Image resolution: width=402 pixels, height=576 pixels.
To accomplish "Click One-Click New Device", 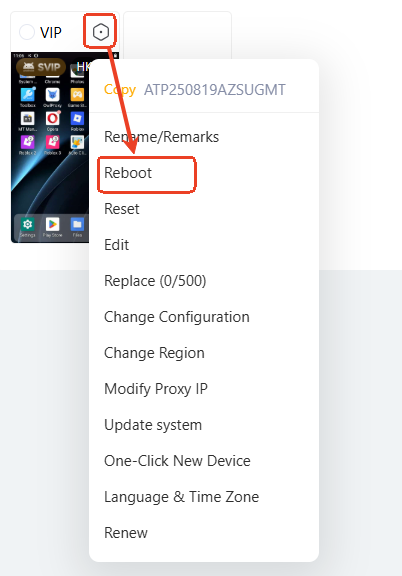I will [177, 461].
